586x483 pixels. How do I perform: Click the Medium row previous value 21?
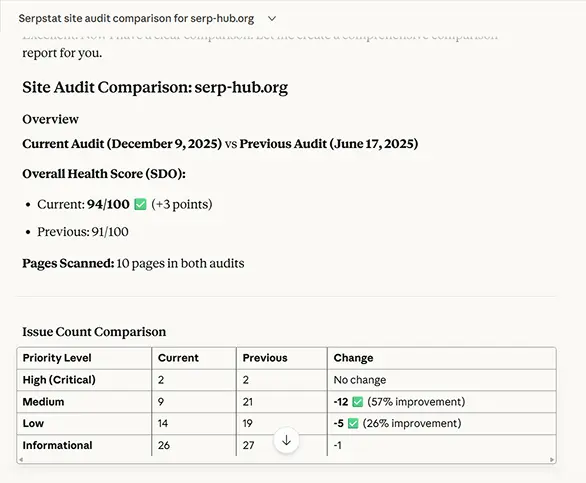247,402
